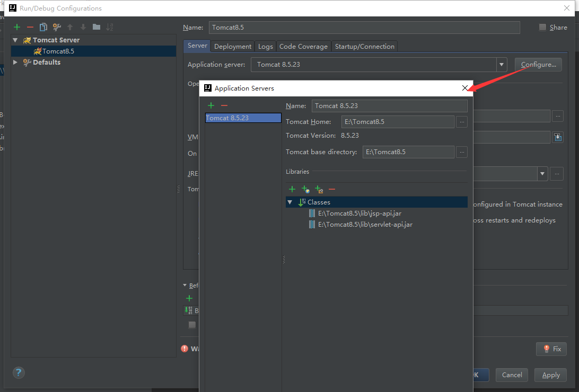Screen dimensions: 579x392
Task: Click the Fix button
Action: tap(551, 349)
